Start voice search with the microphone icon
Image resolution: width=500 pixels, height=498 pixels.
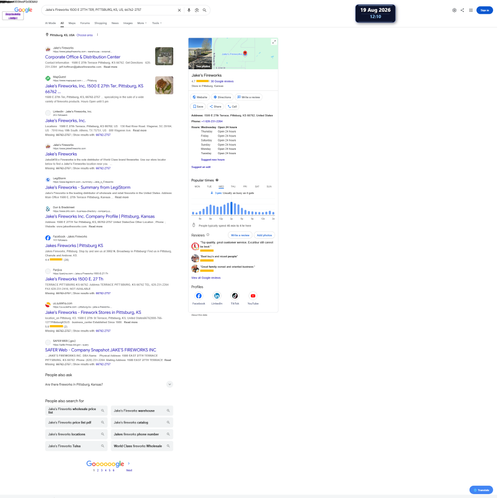[189, 10]
